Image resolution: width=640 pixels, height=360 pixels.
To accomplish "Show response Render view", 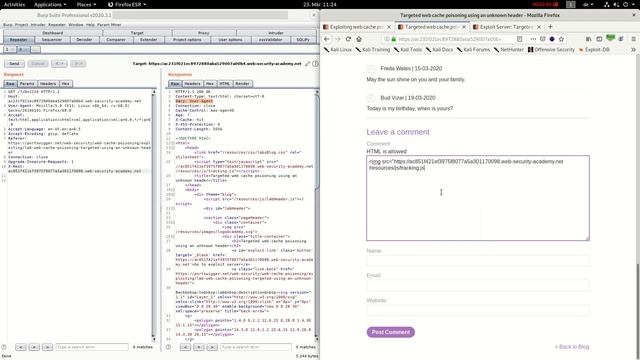I will click(242, 84).
